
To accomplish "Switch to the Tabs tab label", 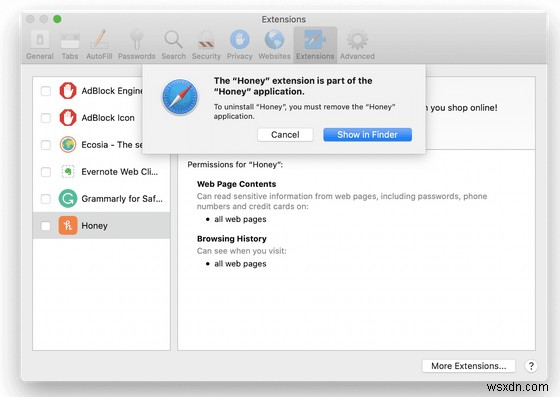I will (x=70, y=56).
